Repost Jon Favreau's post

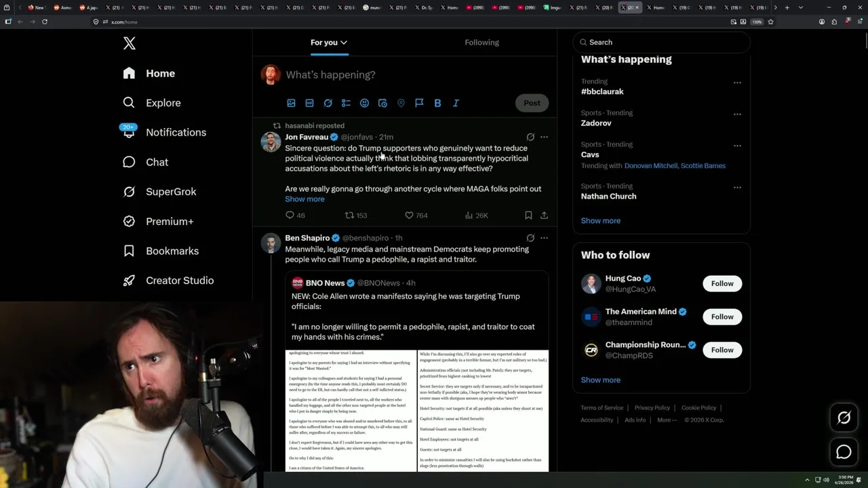pyautogui.click(x=356, y=216)
